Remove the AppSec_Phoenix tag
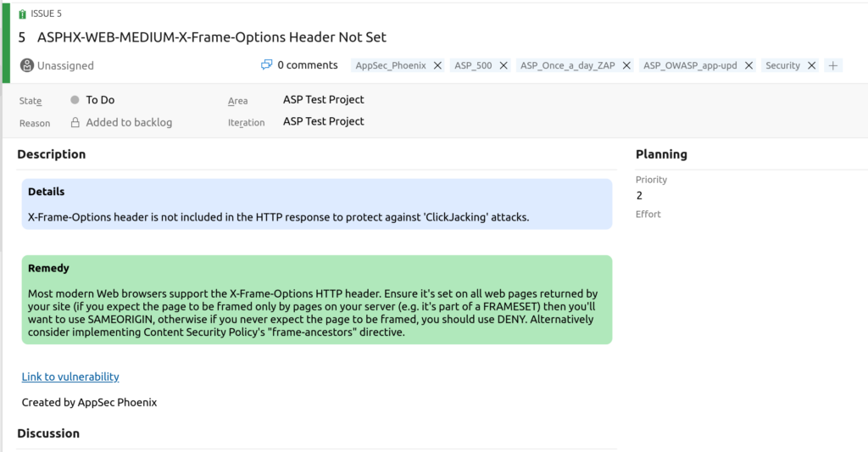The width and height of the screenshot is (868, 452). click(x=437, y=65)
